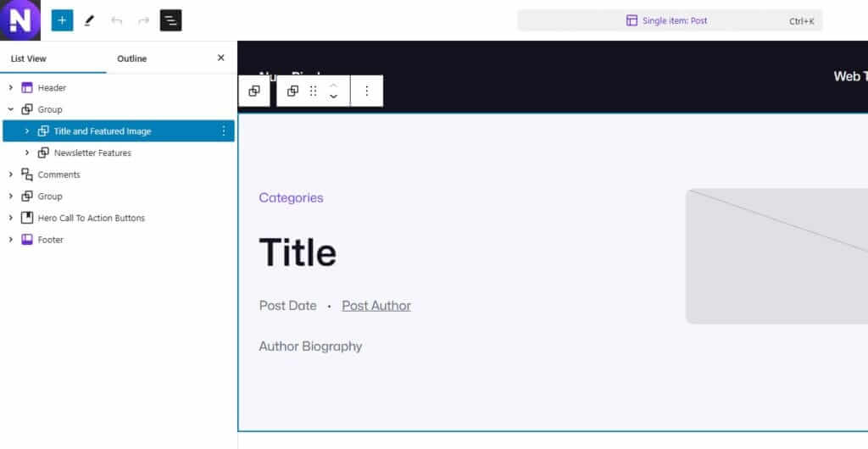
Task: Click the Undo arrow
Action: pos(117,20)
